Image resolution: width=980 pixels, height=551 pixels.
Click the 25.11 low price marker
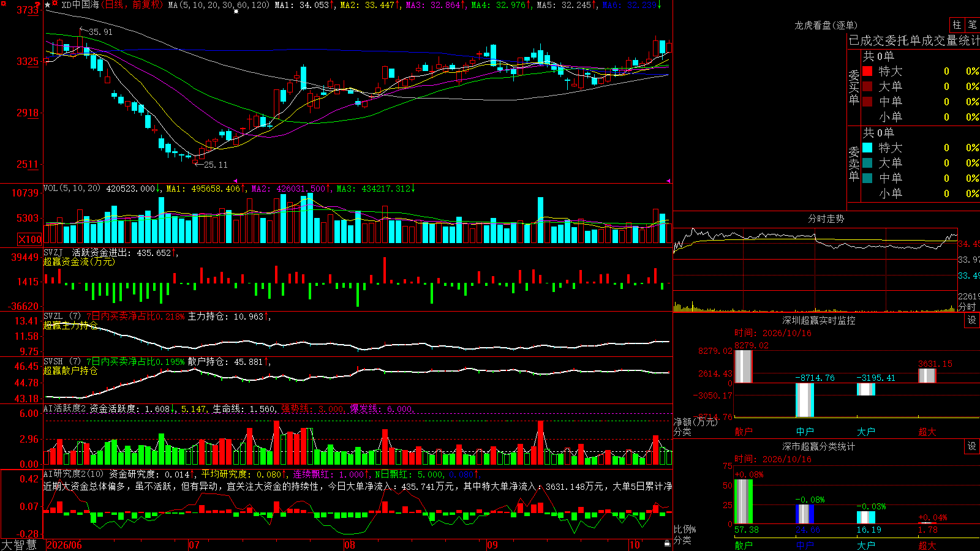tap(216, 165)
